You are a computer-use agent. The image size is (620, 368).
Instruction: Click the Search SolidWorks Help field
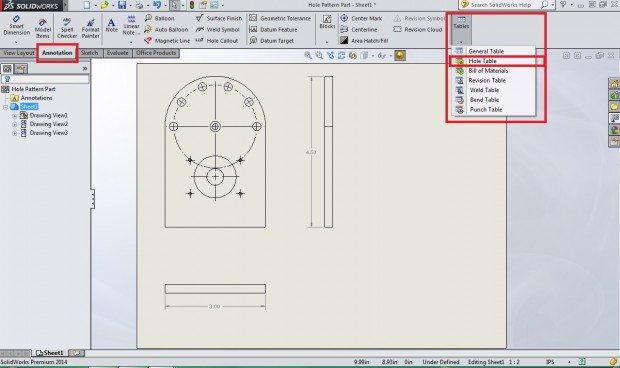pos(501,5)
